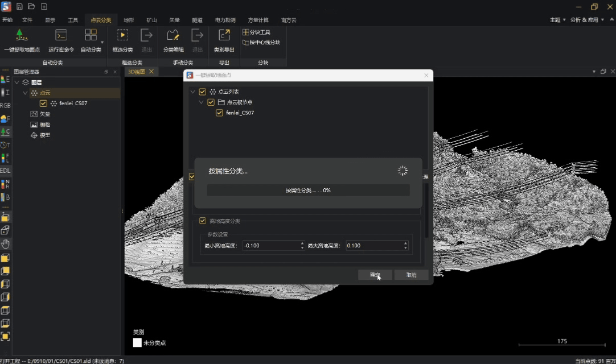Click the RGB display mode icon
616x364 pixels.
(5, 106)
